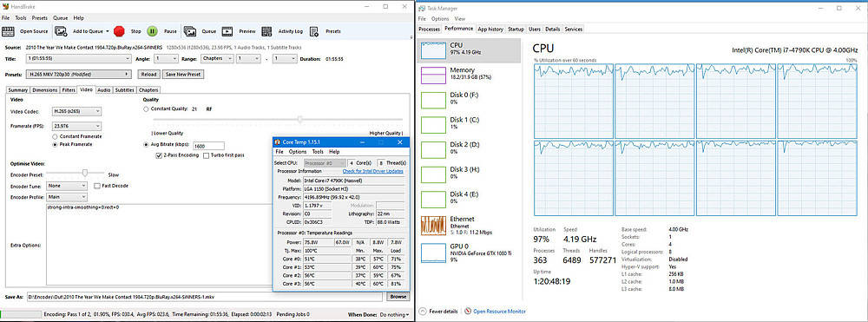The height and width of the screenshot is (322, 868).
Task: Enable the Fast Decode checkbox
Action: (97, 186)
